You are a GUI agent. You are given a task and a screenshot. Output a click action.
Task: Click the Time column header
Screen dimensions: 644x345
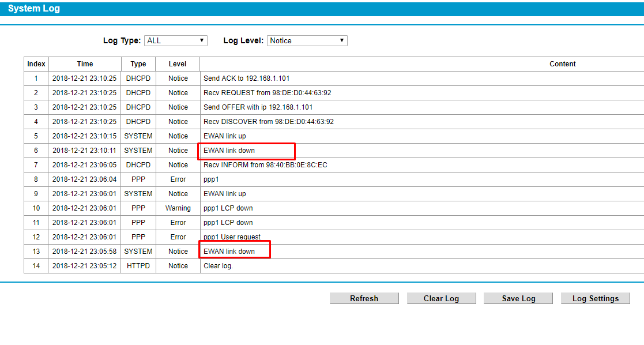pyautogui.click(x=85, y=64)
